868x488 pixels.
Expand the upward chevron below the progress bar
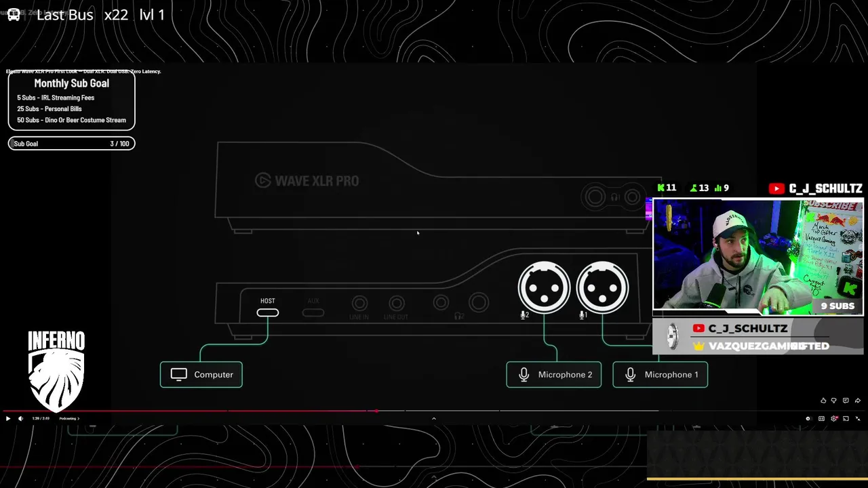point(434,419)
